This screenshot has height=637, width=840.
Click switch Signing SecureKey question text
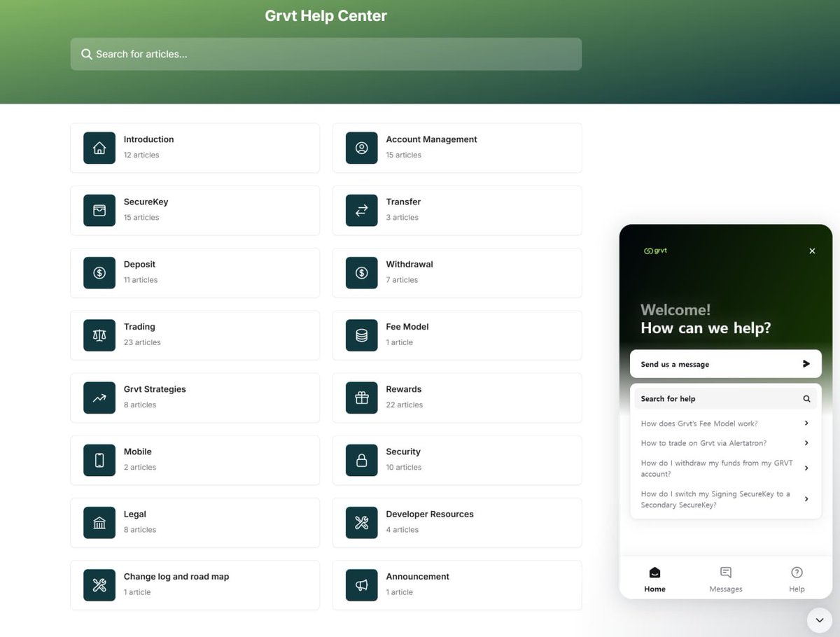click(x=715, y=499)
